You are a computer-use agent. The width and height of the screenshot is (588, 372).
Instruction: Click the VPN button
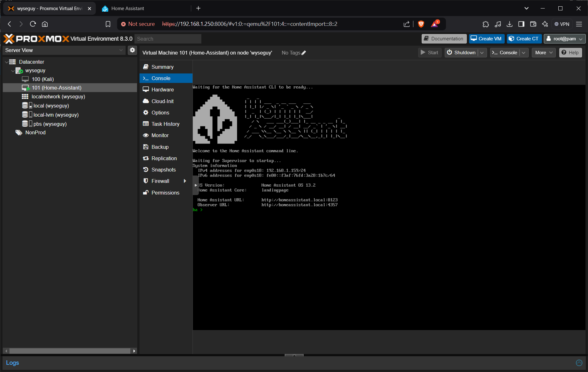point(562,24)
